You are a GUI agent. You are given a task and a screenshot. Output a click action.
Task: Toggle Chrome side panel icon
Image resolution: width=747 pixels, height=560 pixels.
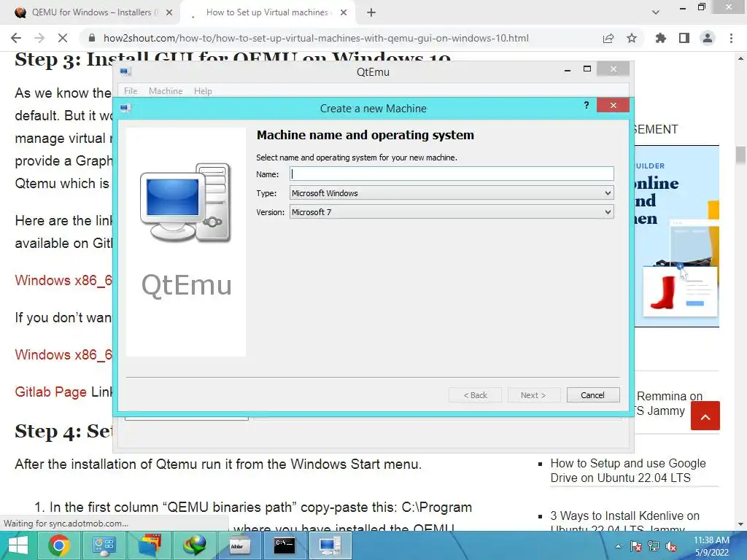684,38
